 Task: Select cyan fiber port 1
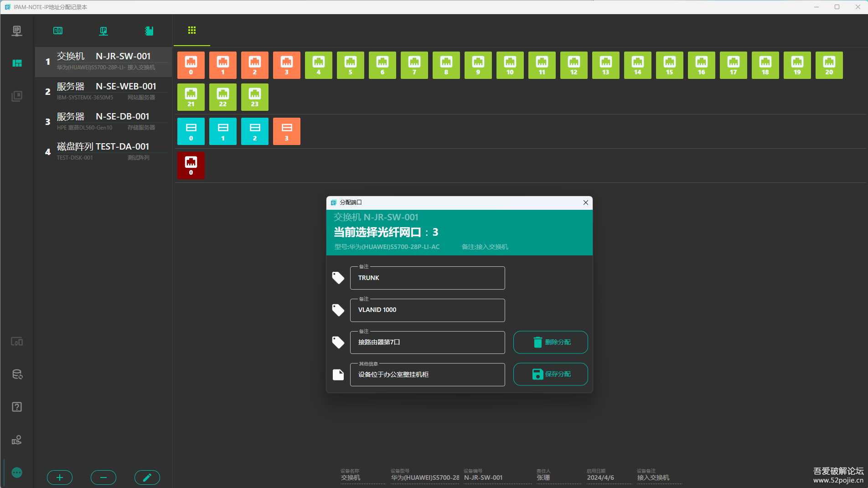[x=223, y=131]
